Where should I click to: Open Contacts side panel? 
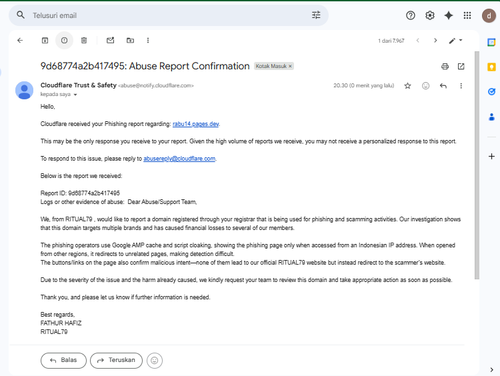[491, 117]
